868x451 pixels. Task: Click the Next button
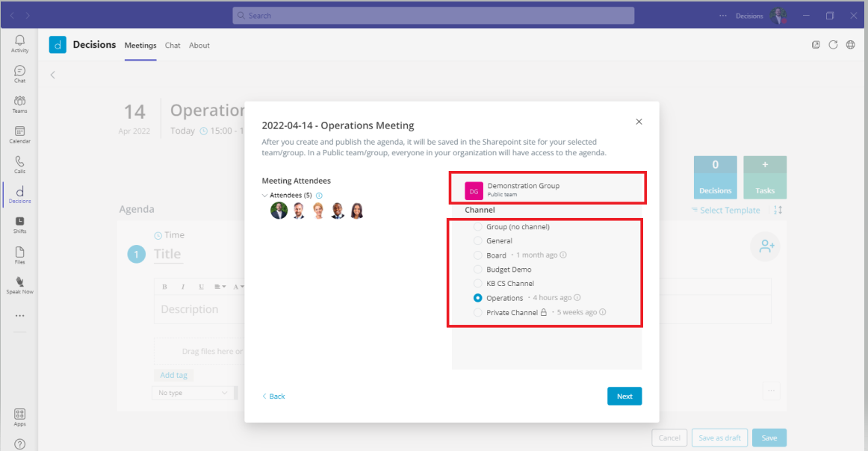[624, 396]
